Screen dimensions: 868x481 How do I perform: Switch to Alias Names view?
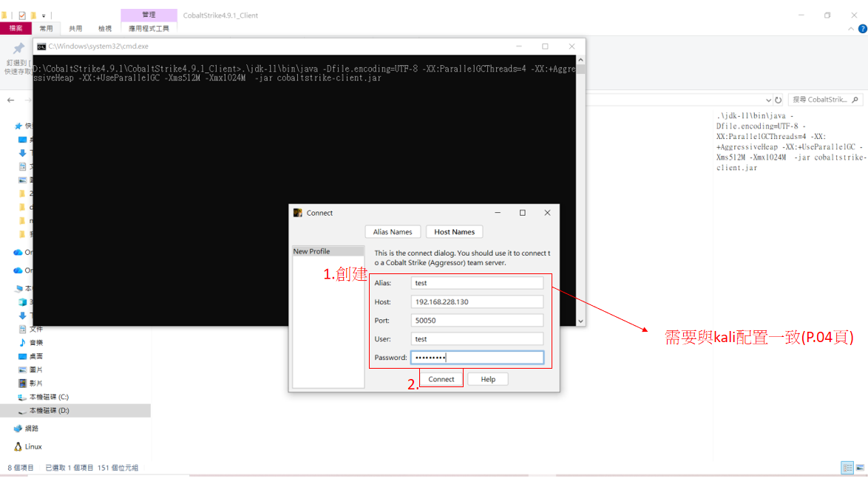click(x=393, y=232)
